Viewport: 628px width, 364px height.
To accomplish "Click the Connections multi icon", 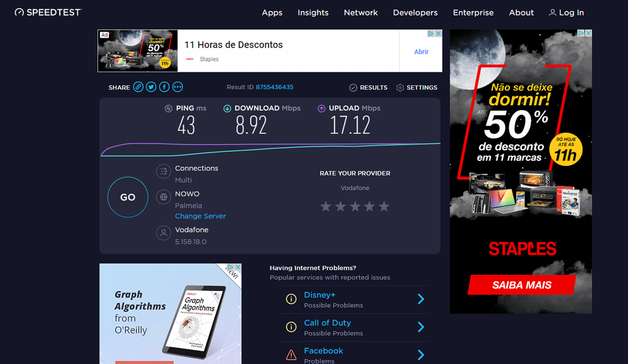I will (163, 172).
